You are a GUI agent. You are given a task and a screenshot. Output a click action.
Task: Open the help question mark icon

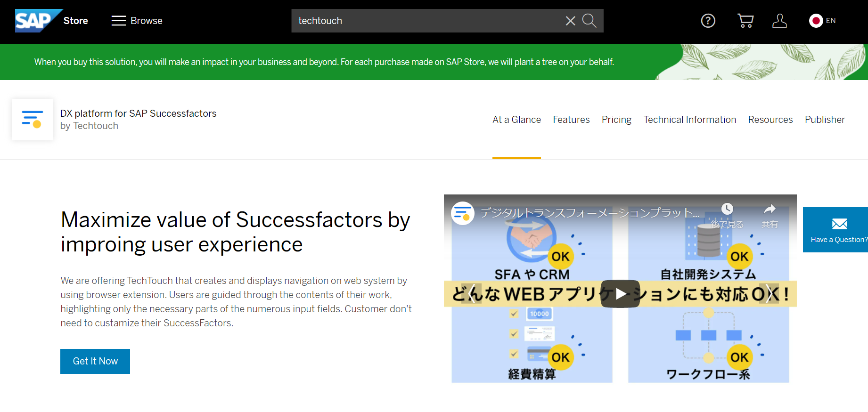708,21
